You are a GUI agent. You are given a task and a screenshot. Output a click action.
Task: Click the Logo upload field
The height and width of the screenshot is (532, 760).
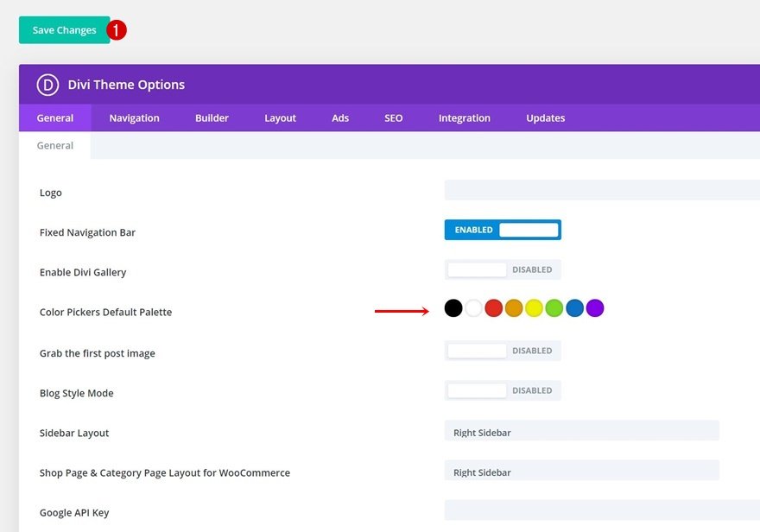[x=602, y=189]
